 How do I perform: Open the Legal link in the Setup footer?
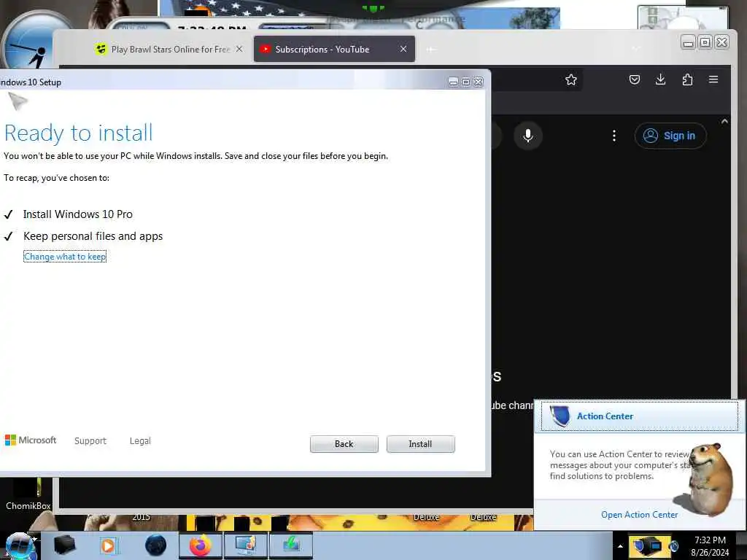point(140,441)
